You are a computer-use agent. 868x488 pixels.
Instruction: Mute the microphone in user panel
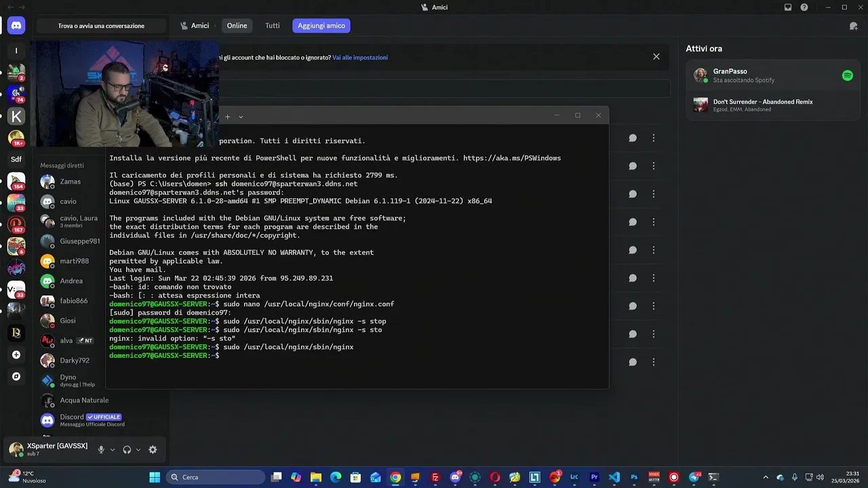pos(101,449)
